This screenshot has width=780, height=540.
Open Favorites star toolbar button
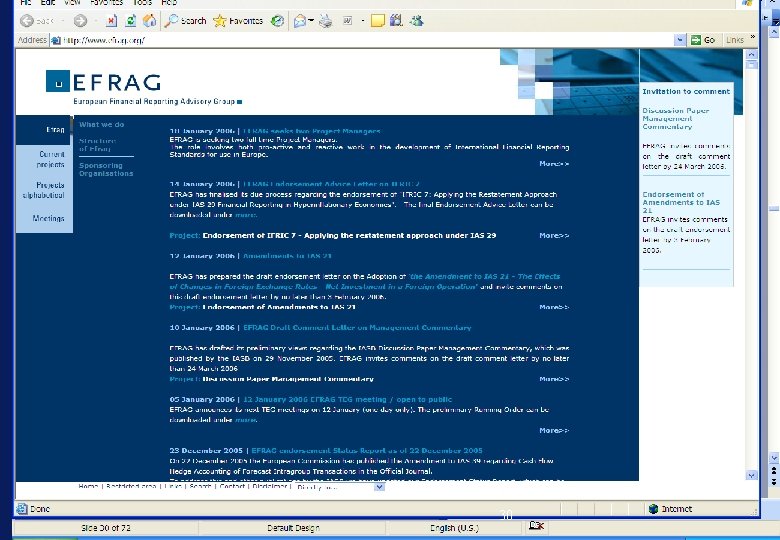[x=238, y=21]
